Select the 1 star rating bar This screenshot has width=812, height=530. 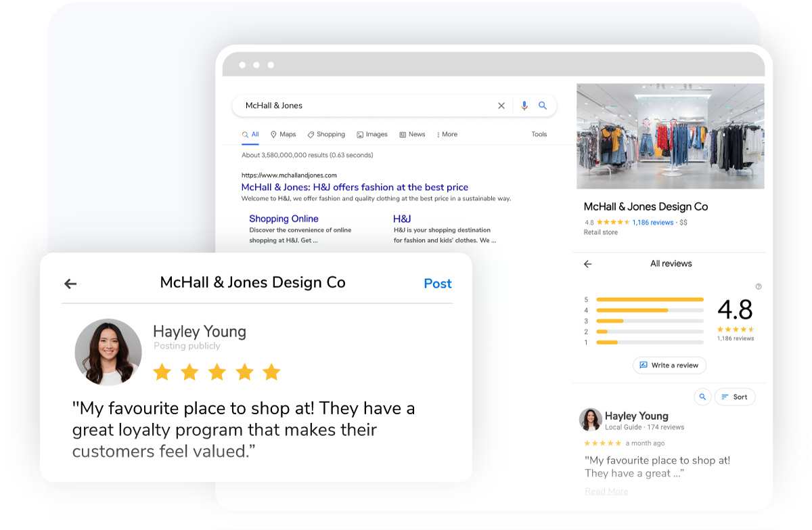[650, 343]
